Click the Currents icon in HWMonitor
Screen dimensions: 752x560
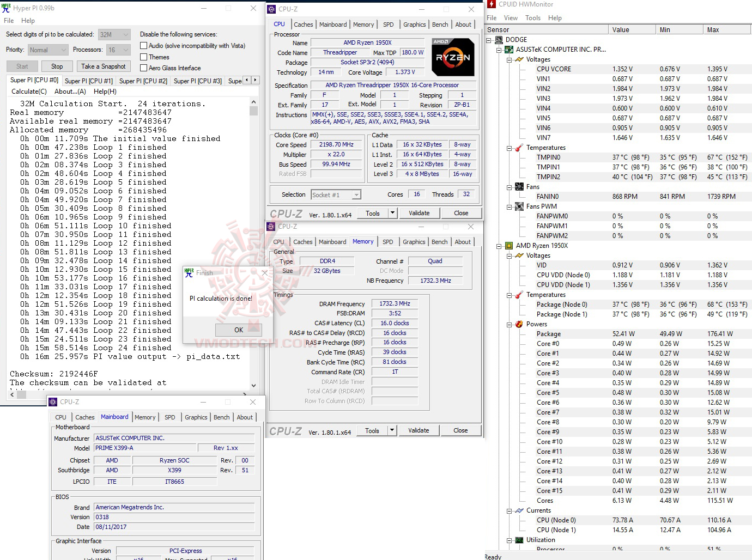pyautogui.click(x=518, y=510)
